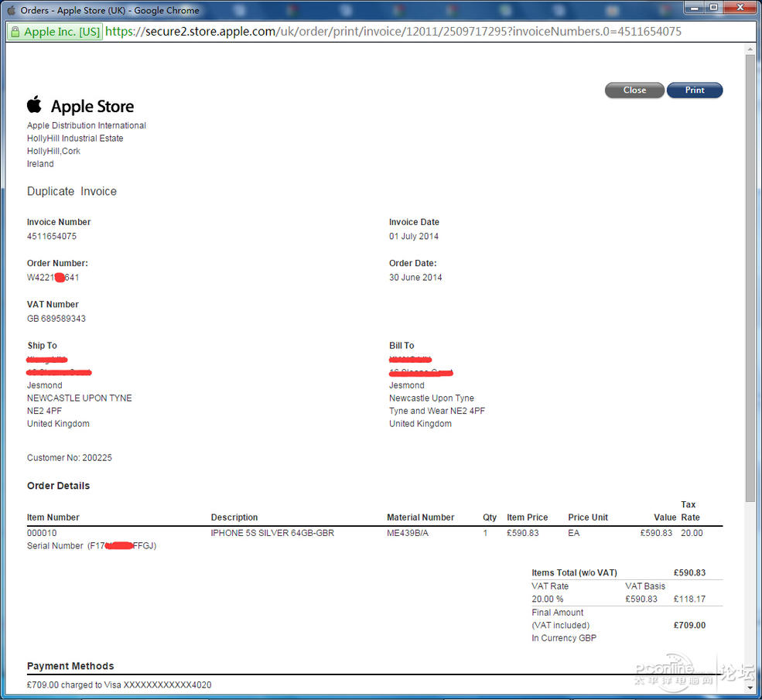Click the Material Number column header

(420, 517)
